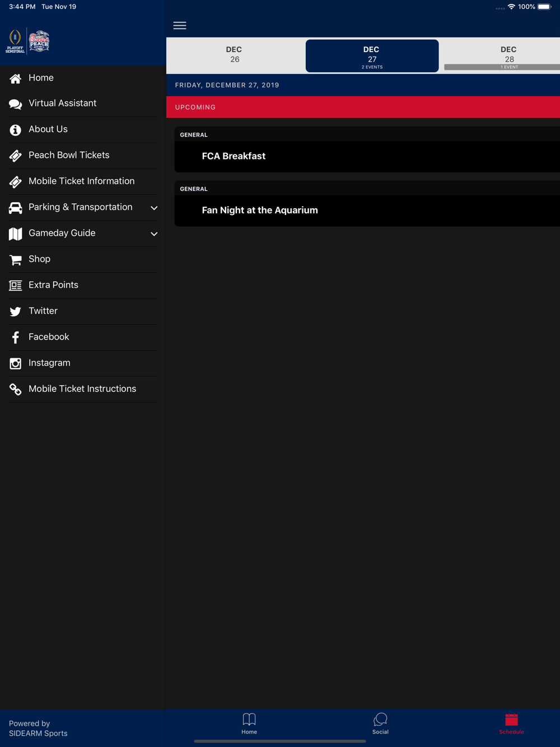Select the Dec 26 date tab
The image size is (560, 747).
235,55
